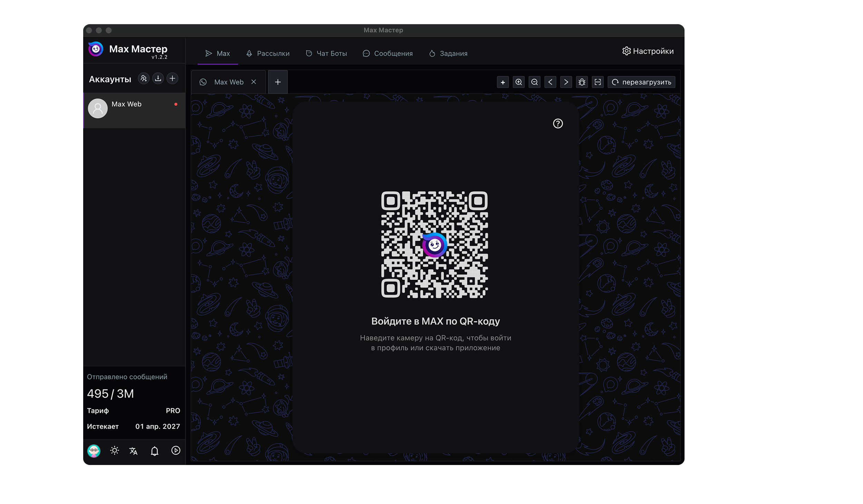The width and height of the screenshot is (863, 504).
Task: Navigate back with left chevron button
Action: pyautogui.click(x=550, y=82)
